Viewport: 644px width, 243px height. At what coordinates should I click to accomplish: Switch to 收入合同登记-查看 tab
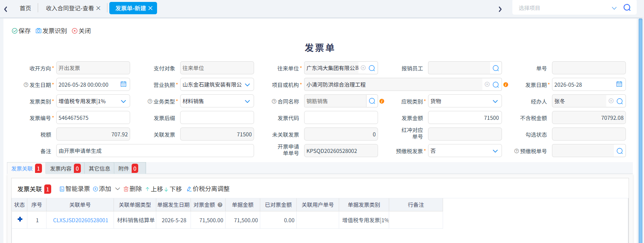[70, 8]
